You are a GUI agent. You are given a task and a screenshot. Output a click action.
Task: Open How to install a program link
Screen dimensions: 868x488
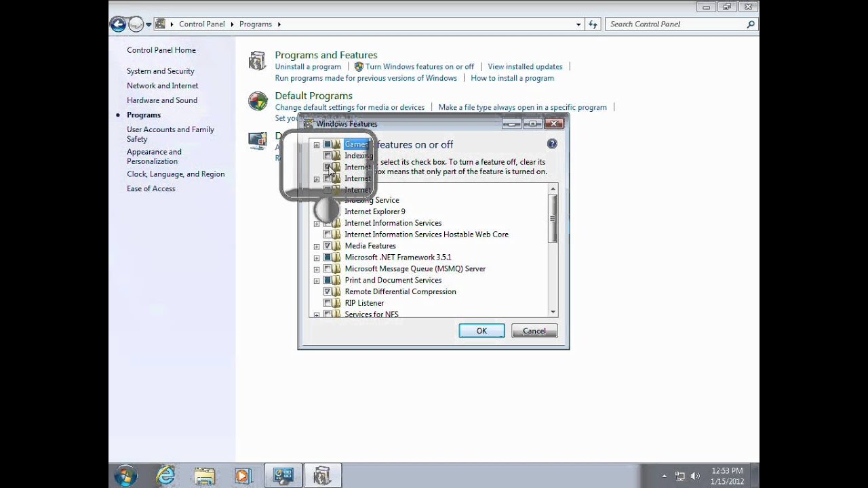pos(512,78)
